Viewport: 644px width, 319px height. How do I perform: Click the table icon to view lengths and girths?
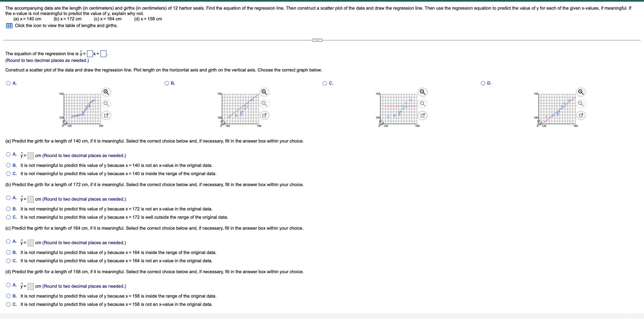9,26
